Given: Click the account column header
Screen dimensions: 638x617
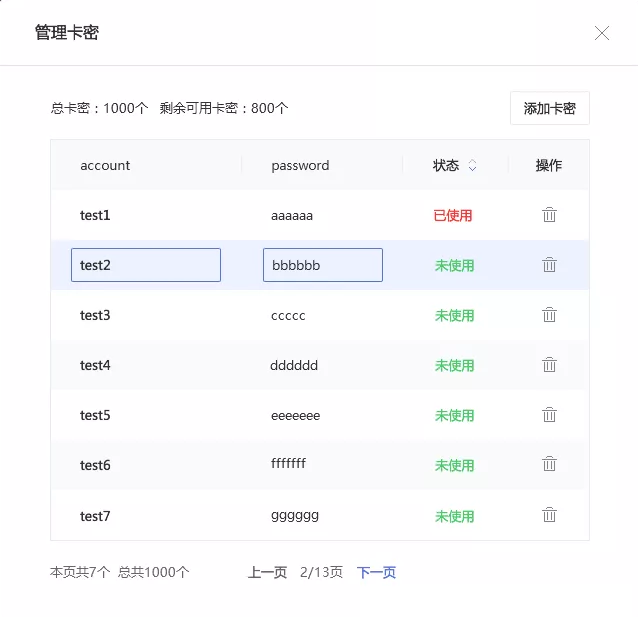Looking at the screenshot, I should click(x=105, y=166).
